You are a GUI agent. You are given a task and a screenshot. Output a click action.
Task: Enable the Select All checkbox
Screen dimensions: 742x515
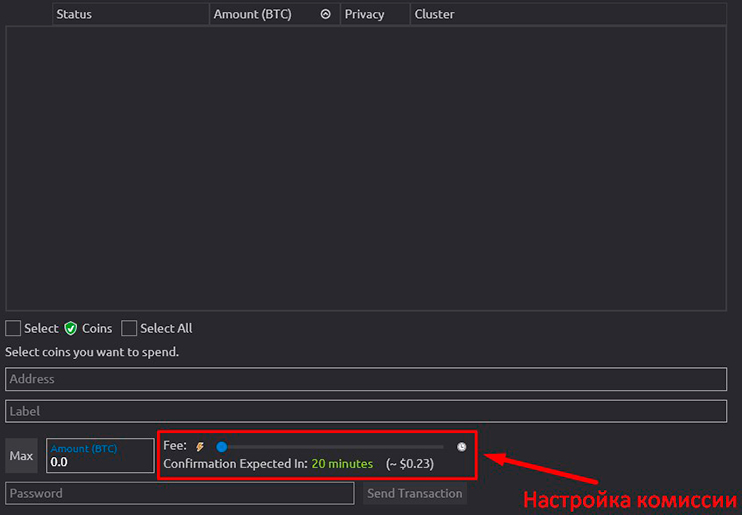(129, 328)
